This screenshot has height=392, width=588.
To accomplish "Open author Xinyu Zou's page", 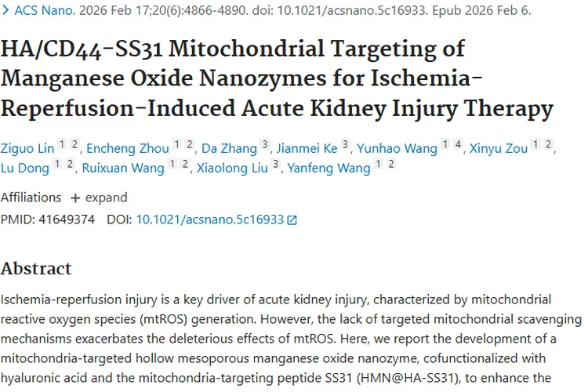I will pos(499,148).
